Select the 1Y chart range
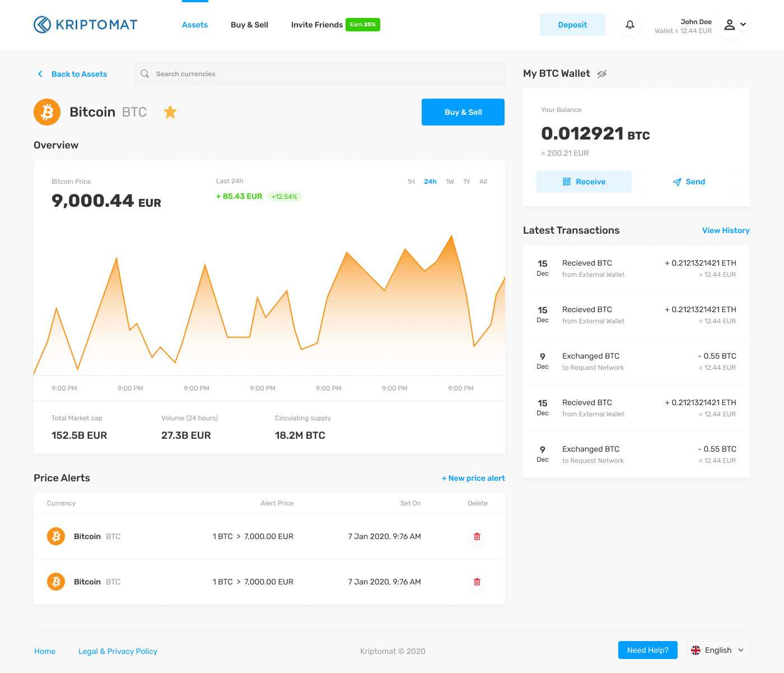Image resolution: width=784 pixels, height=673 pixels. point(466,182)
